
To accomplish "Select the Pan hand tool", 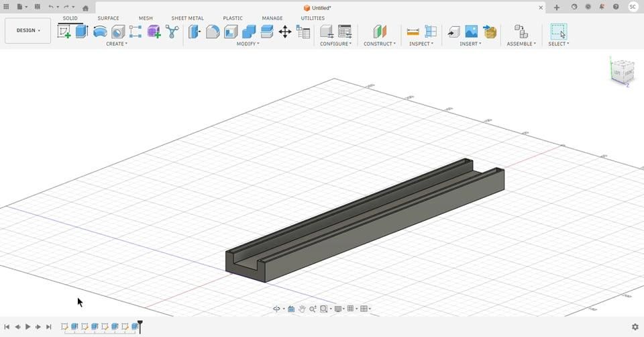I will (x=302, y=309).
